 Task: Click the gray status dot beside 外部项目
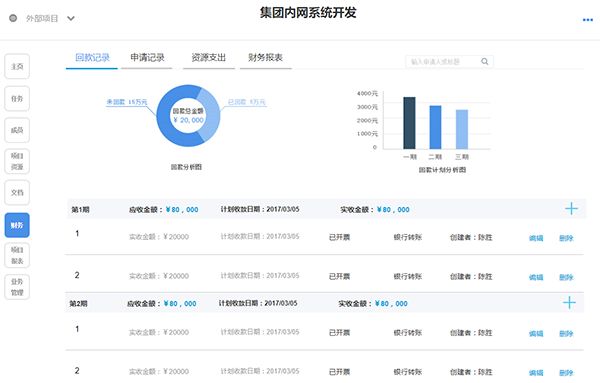pos(13,18)
